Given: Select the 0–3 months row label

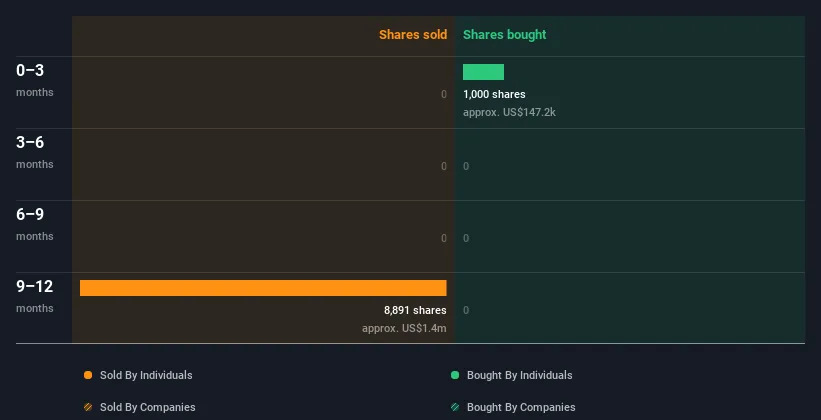Looking at the screenshot, I should pyautogui.click(x=35, y=80).
